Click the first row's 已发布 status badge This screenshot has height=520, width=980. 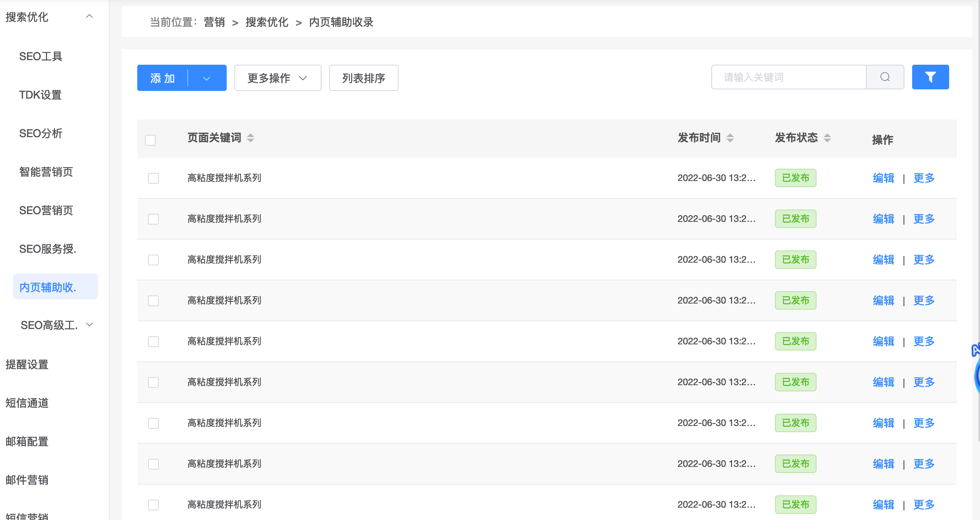(x=796, y=178)
